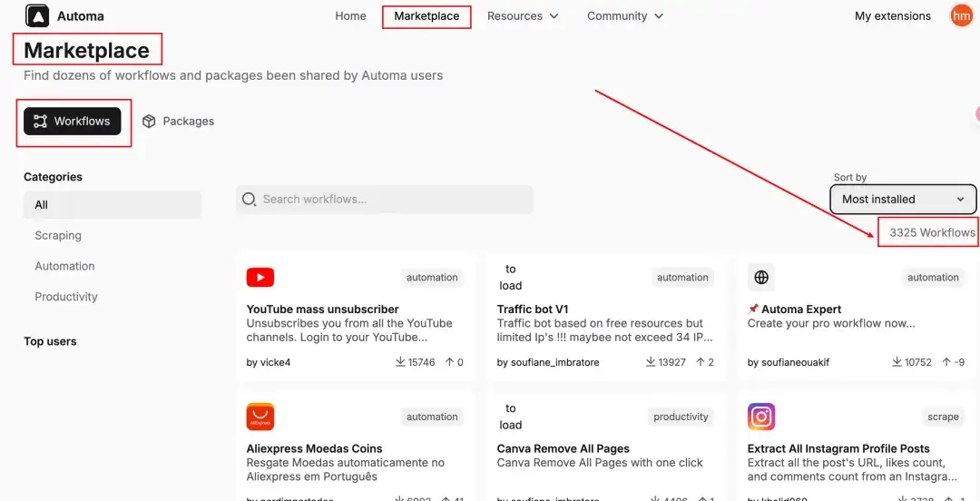The height and width of the screenshot is (501, 980).
Task: Click the YouTube icon on mass unsubscriber card
Action: (x=260, y=277)
